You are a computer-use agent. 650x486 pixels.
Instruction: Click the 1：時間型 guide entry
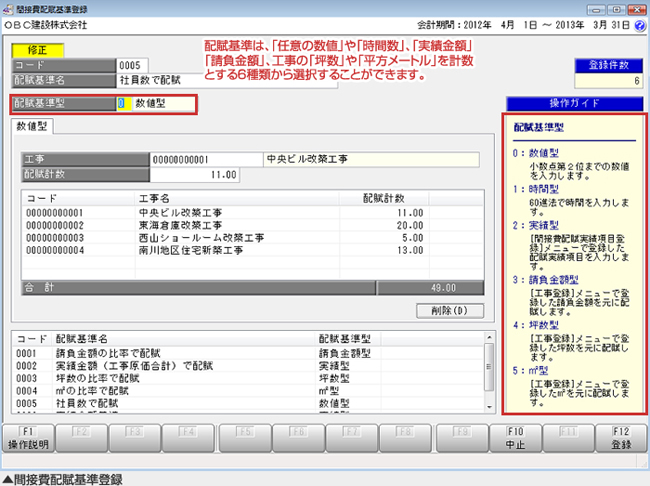point(535,189)
